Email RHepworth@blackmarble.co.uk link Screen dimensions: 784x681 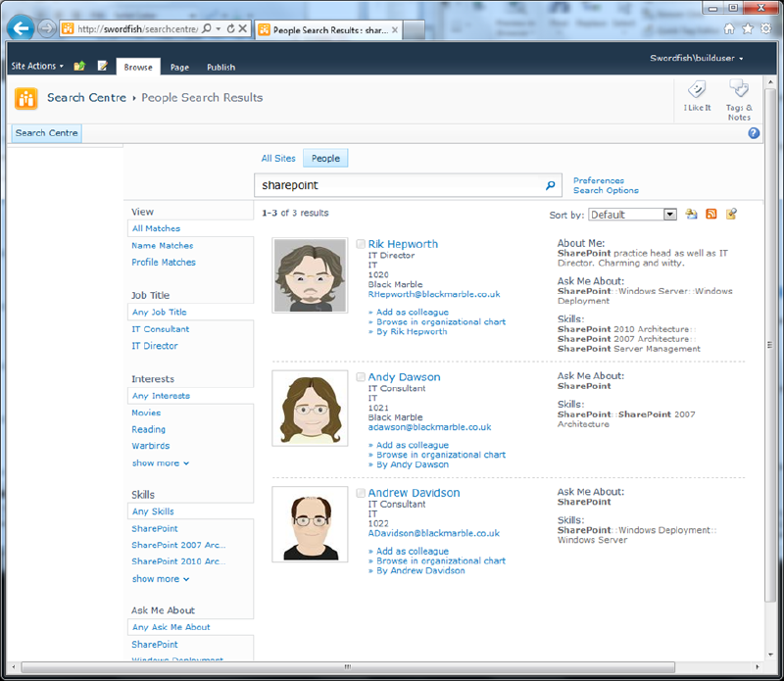(x=434, y=294)
